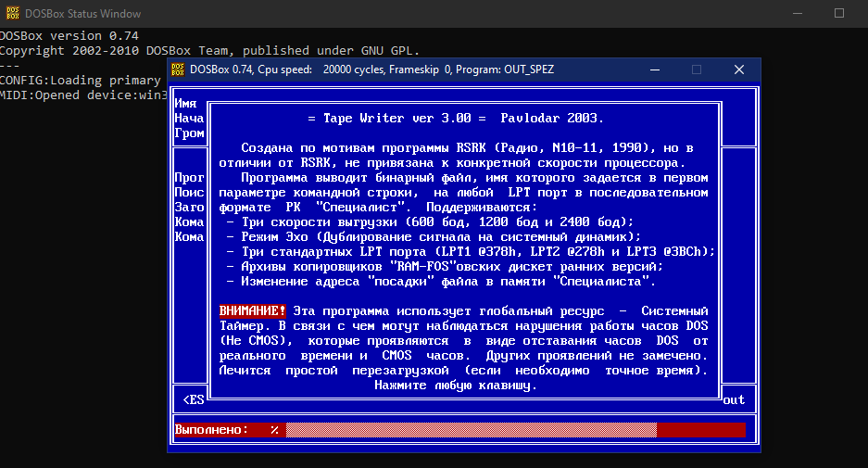The width and height of the screenshot is (868, 468).
Task: Click the 'out' text at bottom right
Action: 734,399
